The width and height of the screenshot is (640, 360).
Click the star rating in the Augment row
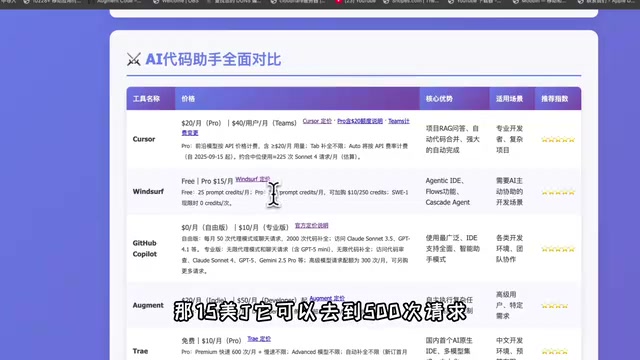coord(555,306)
